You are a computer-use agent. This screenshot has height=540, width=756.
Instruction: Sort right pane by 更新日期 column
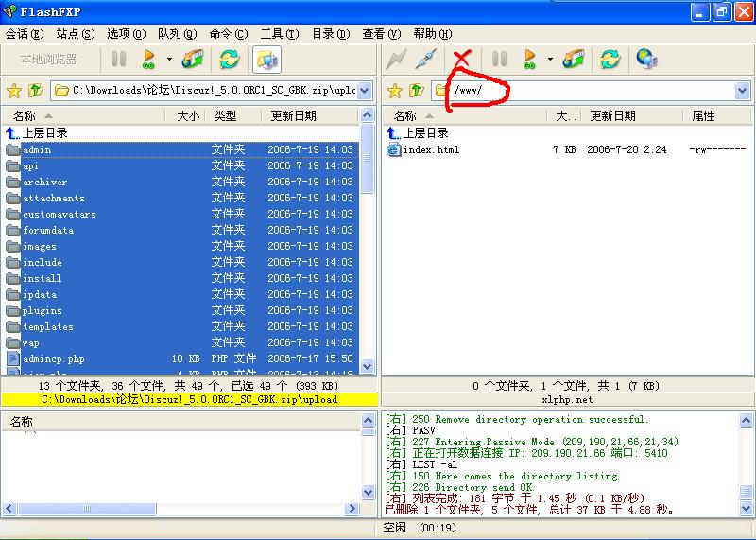tap(631, 115)
